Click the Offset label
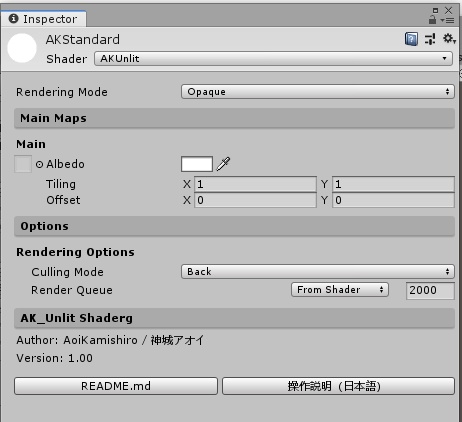 63,200
